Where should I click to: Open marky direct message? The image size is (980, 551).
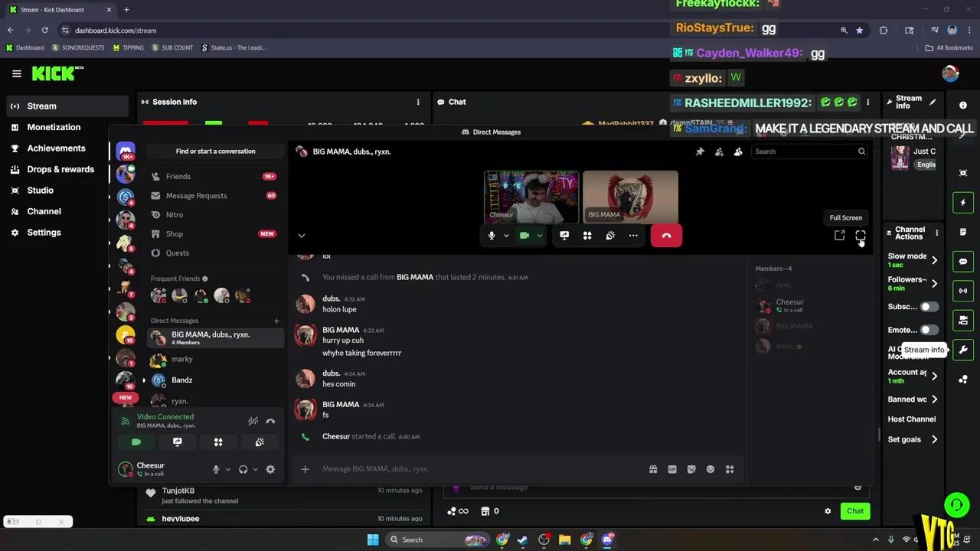tap(215, 359)
